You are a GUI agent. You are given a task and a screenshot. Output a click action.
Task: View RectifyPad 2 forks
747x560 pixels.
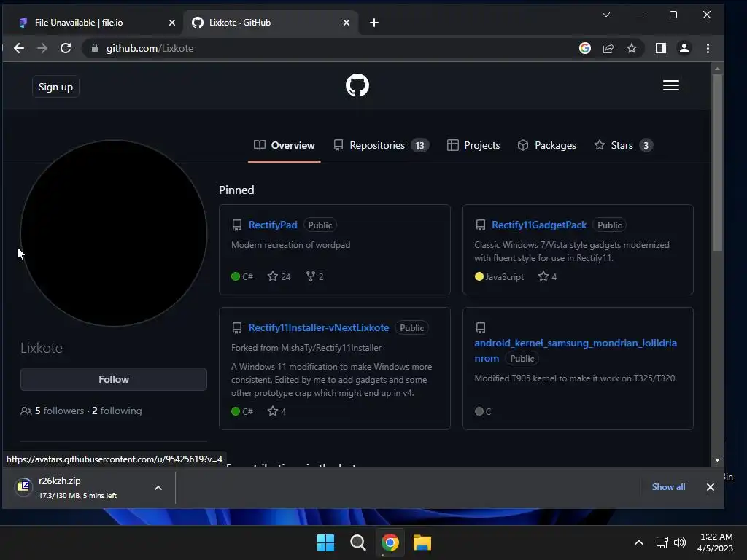pyautogui.click(x=314, y=276)
